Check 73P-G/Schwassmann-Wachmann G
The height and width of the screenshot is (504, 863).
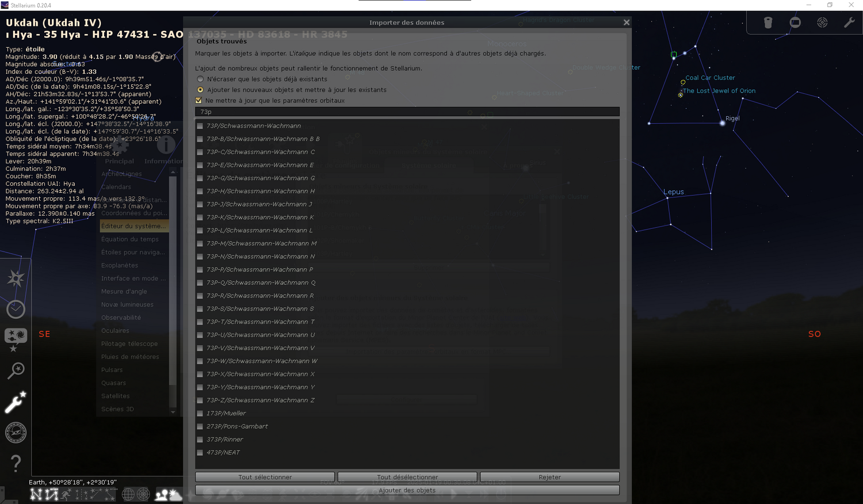tap(200, 178)
